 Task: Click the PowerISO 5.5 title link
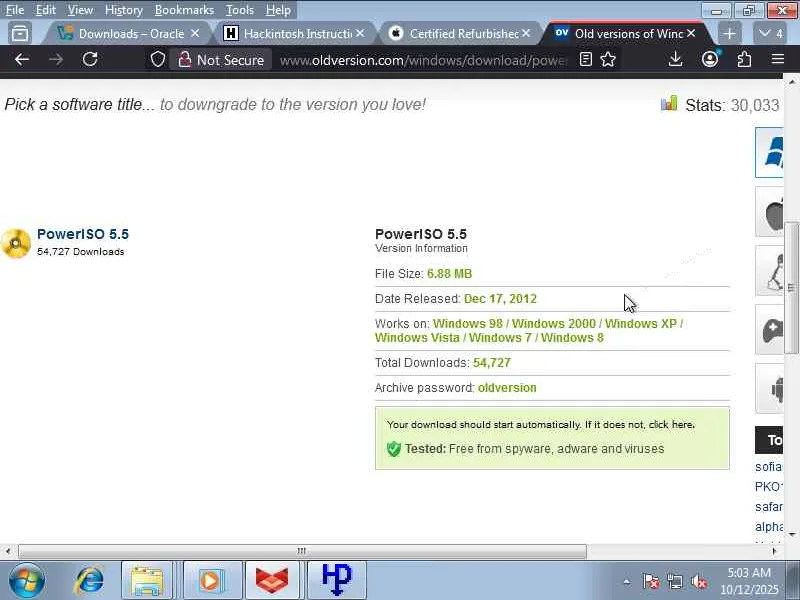83,234
